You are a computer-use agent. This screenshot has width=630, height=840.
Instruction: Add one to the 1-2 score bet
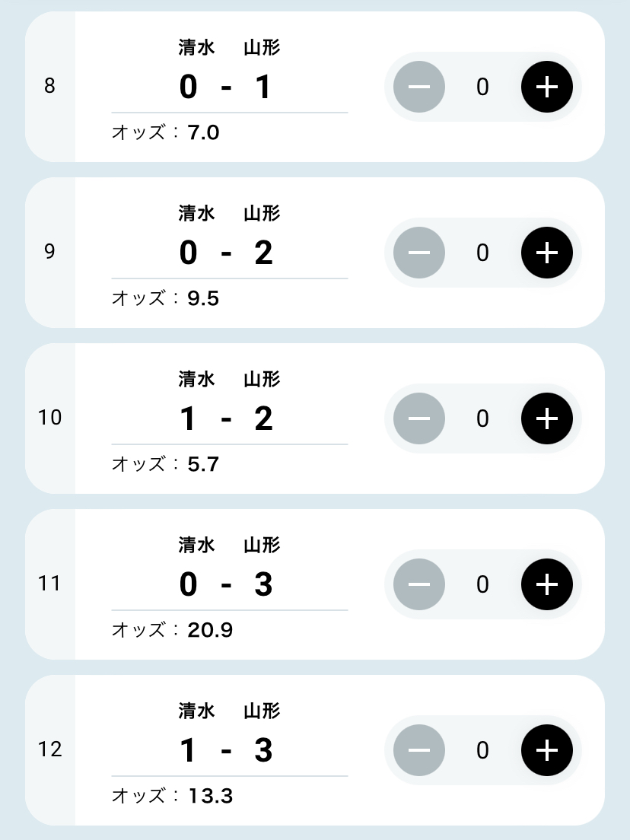(546, 418)
